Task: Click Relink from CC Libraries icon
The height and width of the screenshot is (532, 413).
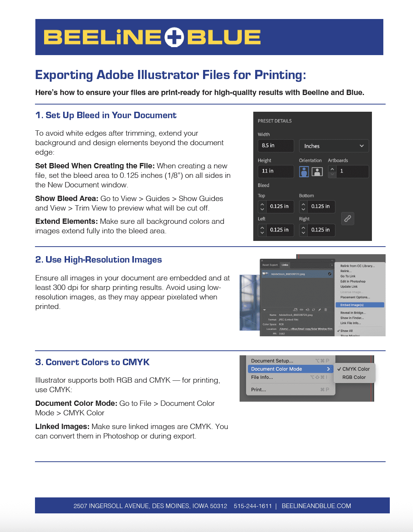Action: [x=295, y=310]
